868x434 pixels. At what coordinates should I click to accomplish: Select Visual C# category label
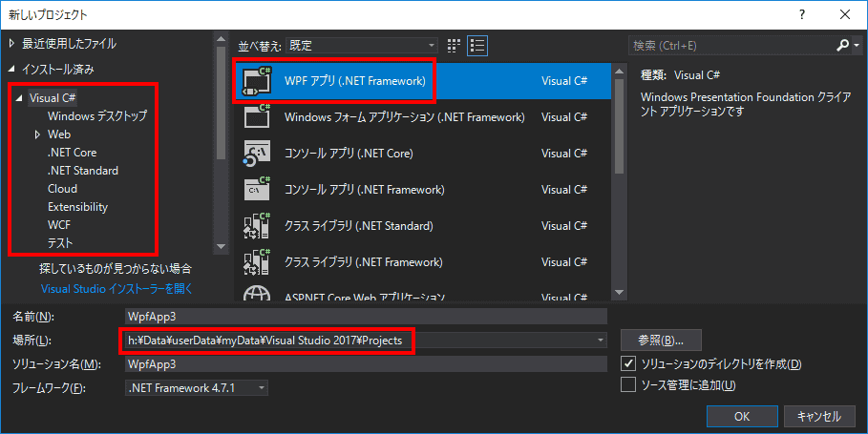click(53, 98)
